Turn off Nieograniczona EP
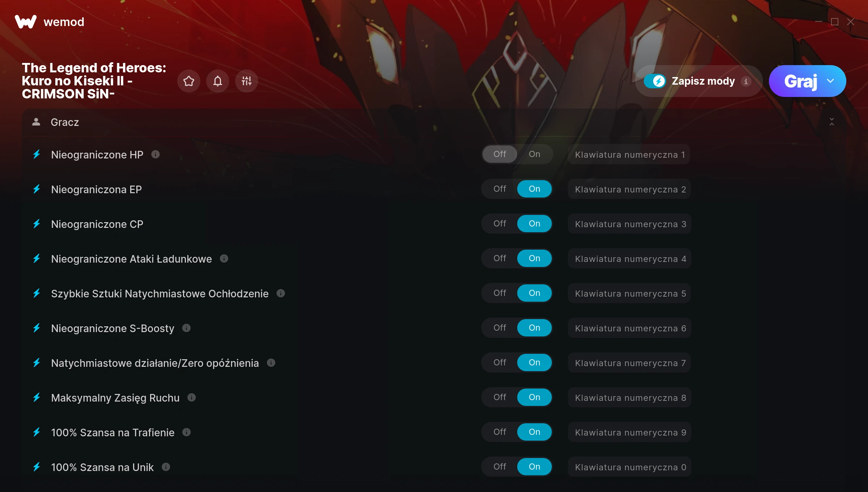 coord(500,189)
